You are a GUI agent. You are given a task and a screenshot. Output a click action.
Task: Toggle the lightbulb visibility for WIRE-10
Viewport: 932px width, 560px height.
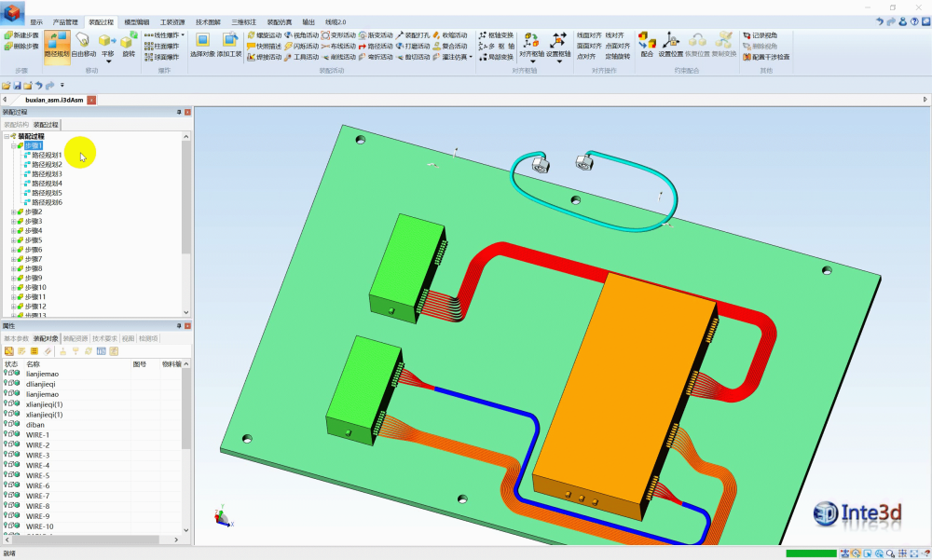tap(6, 526)
